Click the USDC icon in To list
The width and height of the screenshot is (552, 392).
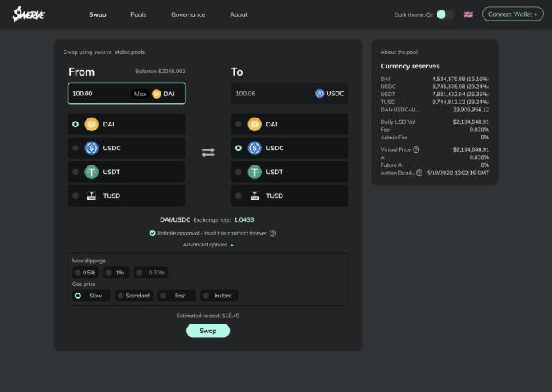(255, 148)
